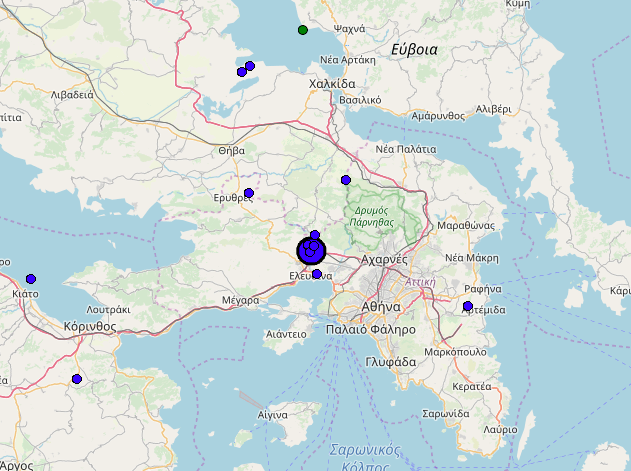631x471 pixels.
Task: Select the Εύβοια island label
Action: click(414, 49)
